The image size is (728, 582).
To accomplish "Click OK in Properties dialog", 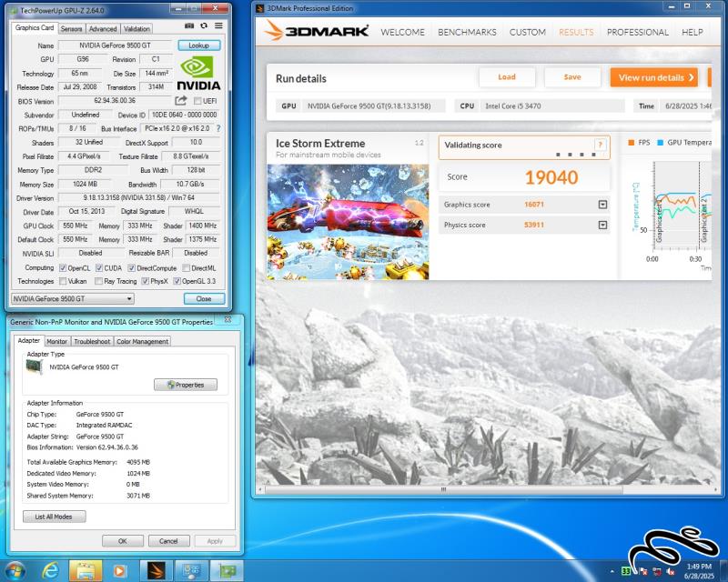I will pos(123,541).
